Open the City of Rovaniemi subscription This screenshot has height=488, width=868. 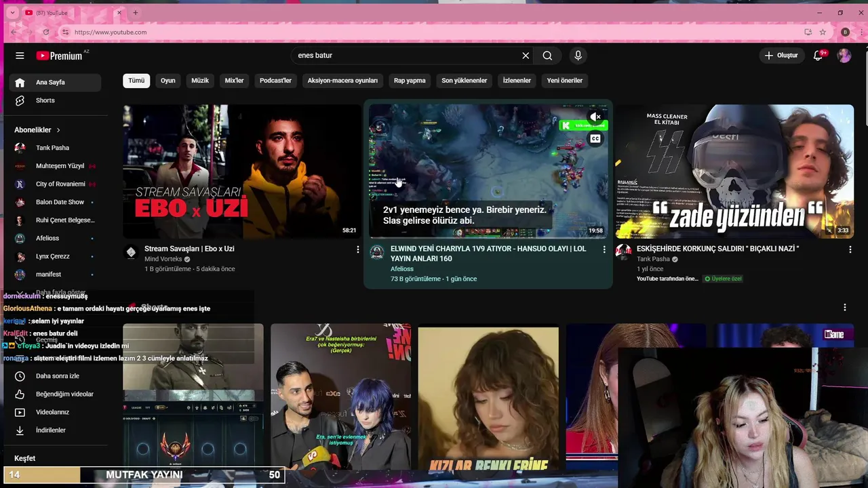tap(55, 184)
